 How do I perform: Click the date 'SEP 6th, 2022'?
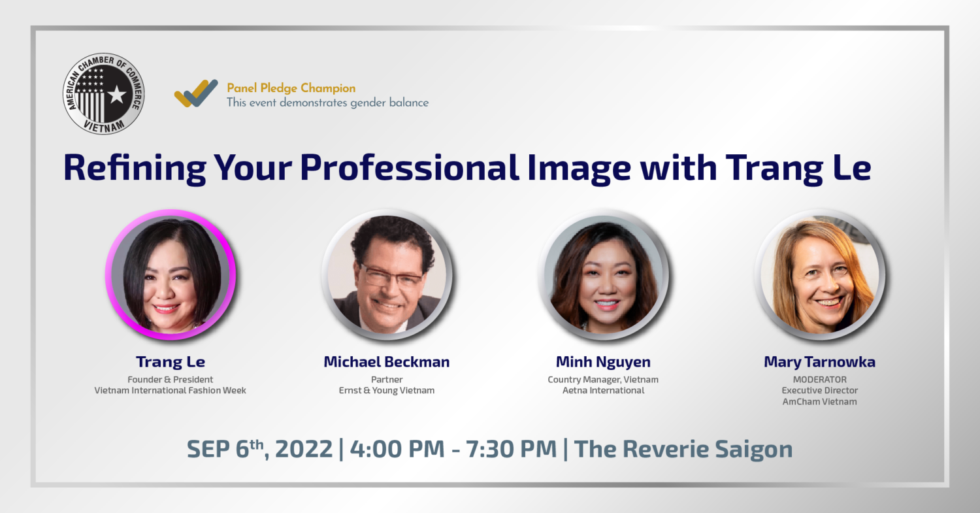pyautogui.click(x=260, y=449)
